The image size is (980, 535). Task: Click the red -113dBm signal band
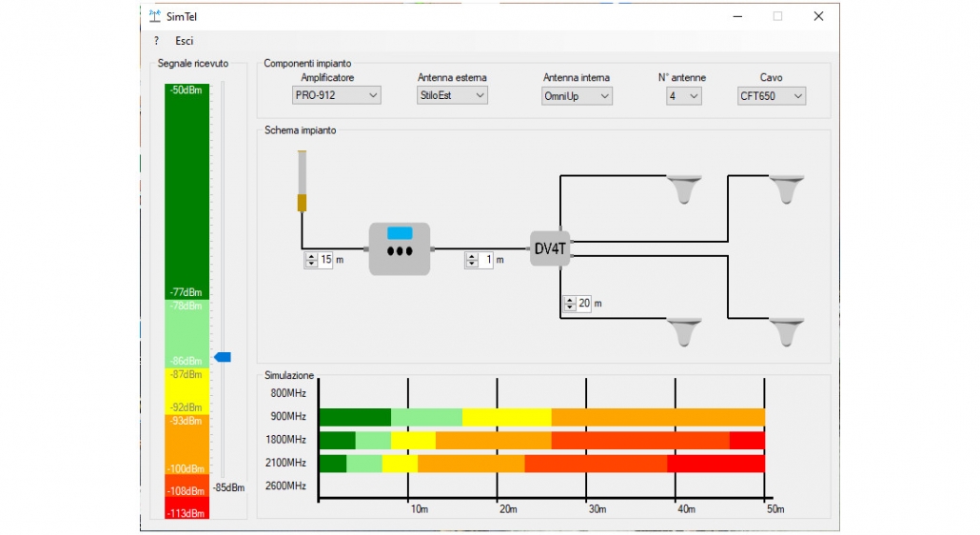(x=186, y=507)
